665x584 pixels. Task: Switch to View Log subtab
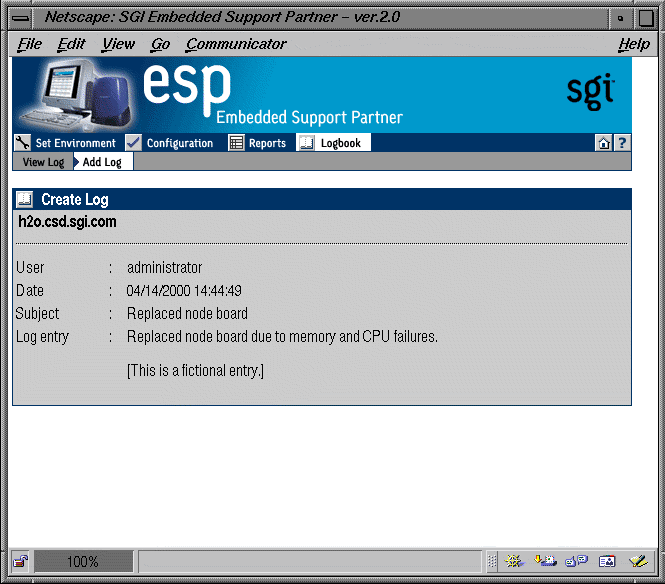43,162
